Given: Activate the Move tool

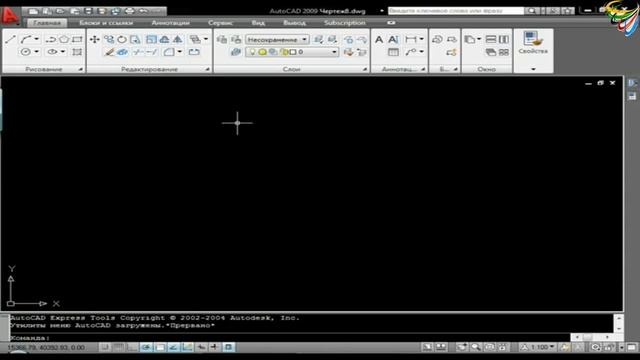Looking at the screenshot, I should (95, 40).
